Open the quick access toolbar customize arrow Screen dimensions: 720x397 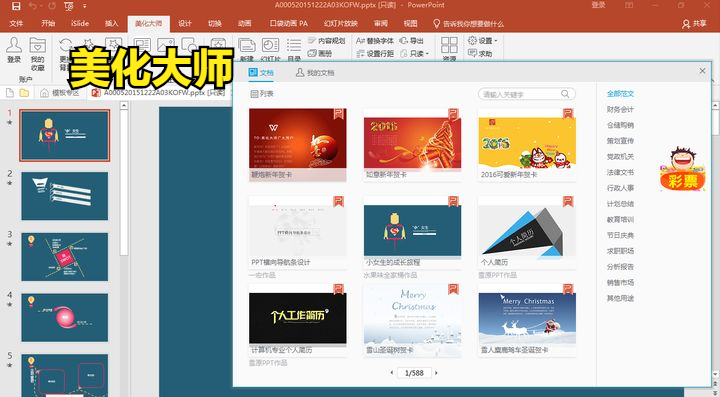(85, 6)
